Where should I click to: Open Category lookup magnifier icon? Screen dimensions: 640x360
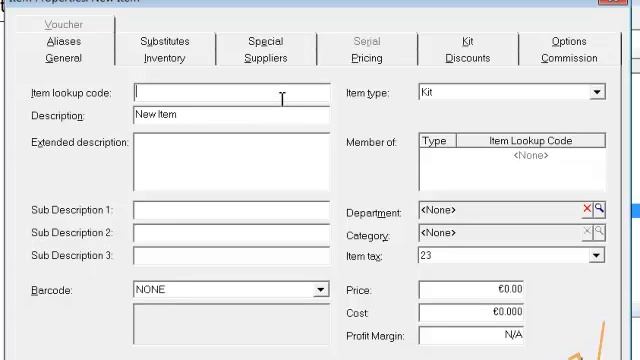click(599, 232)
